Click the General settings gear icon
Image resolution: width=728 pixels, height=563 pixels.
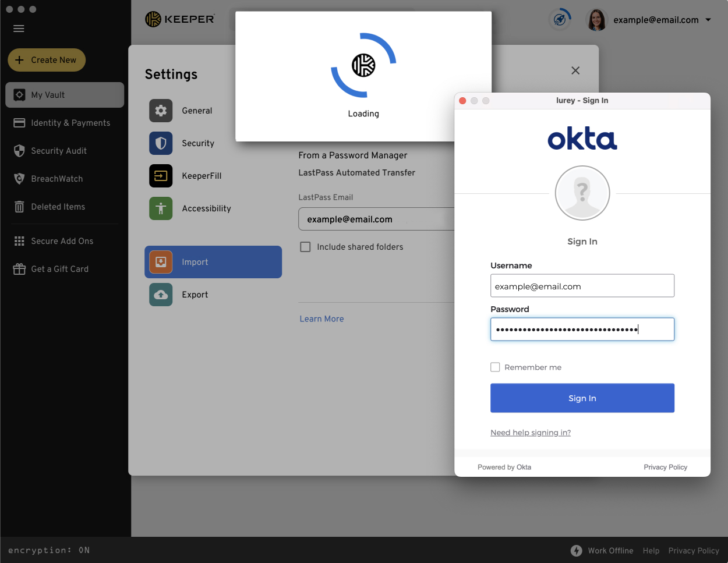click(161, 111)
